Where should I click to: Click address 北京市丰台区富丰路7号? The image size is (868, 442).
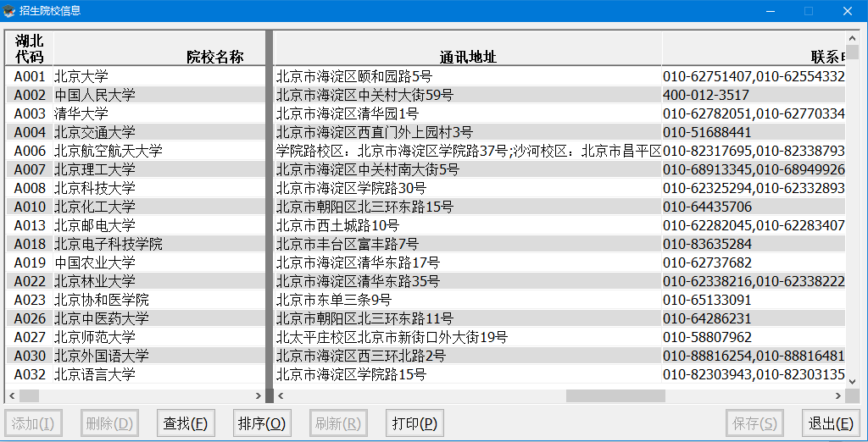click(x=468, y=244)
